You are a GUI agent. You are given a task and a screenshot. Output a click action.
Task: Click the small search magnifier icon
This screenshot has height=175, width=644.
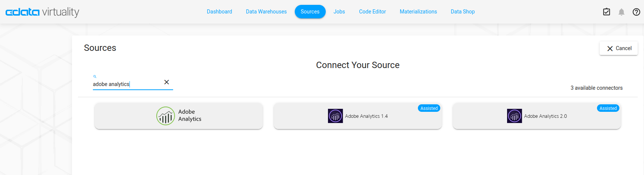pyautogui.click(x=95, y=76)
